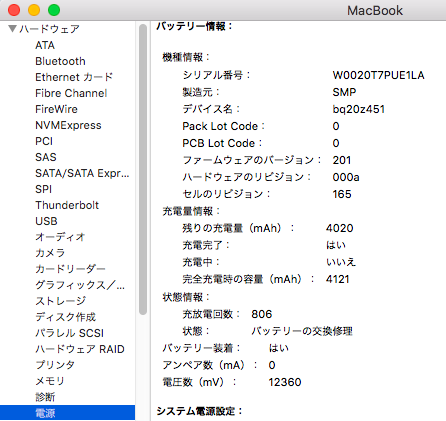Click condition text バッテリーの交換修理
446x421 pixels.
tap(302, 331)
